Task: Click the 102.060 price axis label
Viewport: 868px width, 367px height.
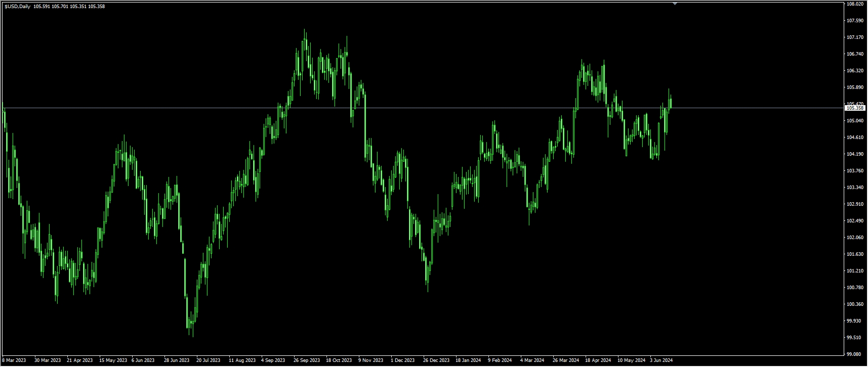Action: coord(855,238)
